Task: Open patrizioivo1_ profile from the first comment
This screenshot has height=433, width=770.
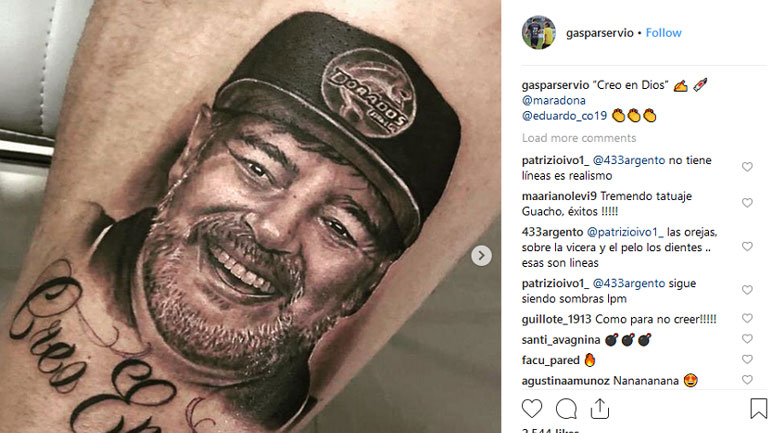Action: click(x=555, y=160)
